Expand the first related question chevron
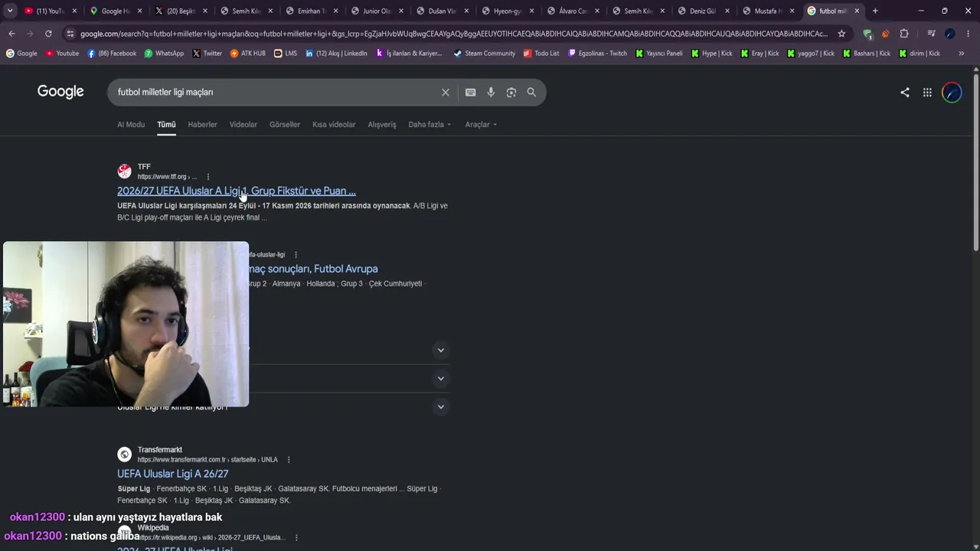This screenshot has width=980, height=551. [x=440, y=350]
